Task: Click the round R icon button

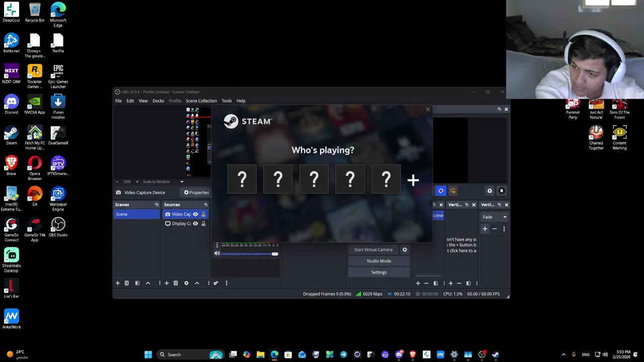Action: coord(502,191)
